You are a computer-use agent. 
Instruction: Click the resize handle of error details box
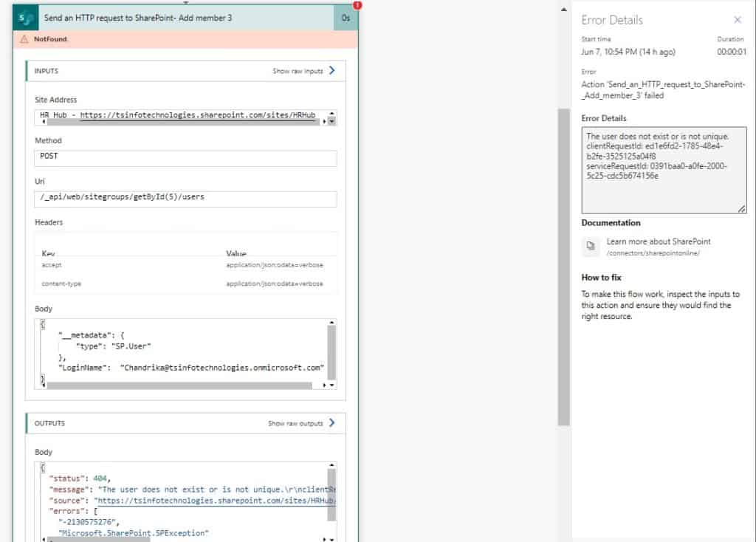point(741,209)
